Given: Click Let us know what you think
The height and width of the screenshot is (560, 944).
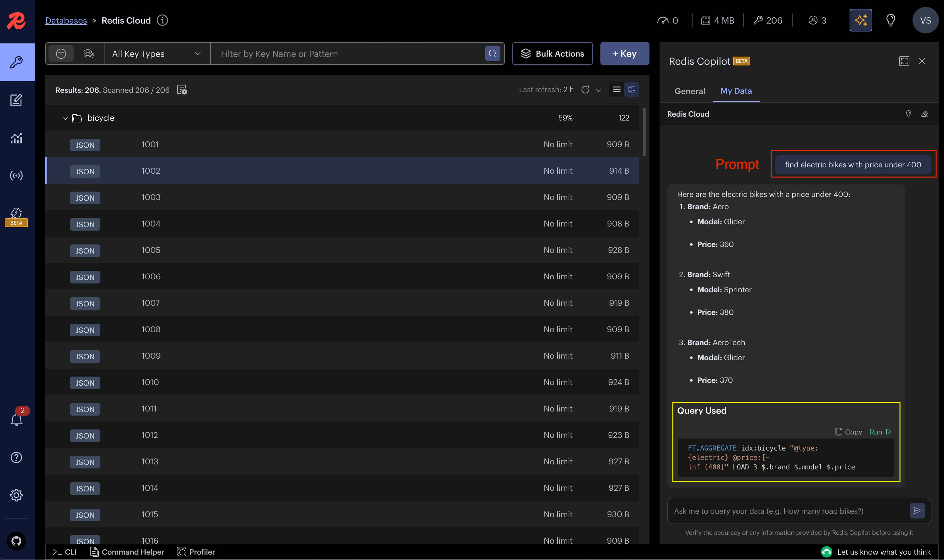Looking at the screenshot, I should [x=876, y=552].
